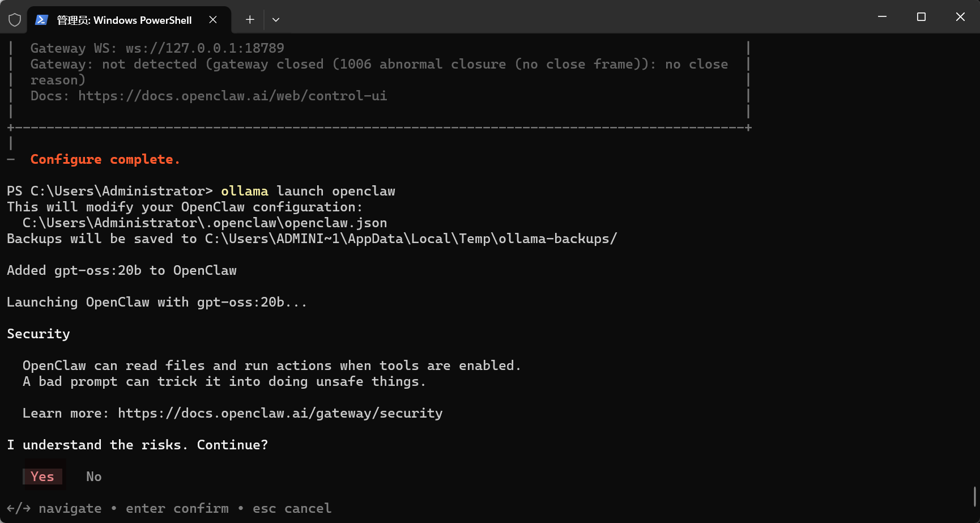Image resolution: width=980 pixels, height=523 pixels.
Task: Open the docs control-ui link
Action: tap(233, 96)
